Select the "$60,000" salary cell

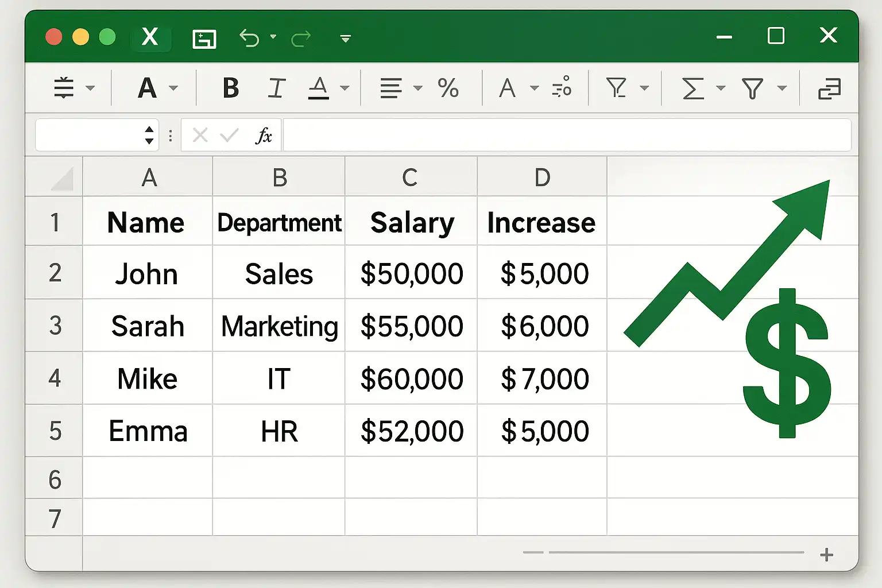click(x=411, y=378)
